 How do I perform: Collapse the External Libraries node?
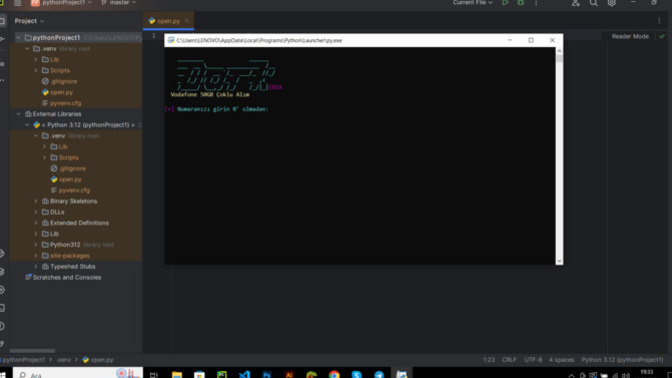pyautogui.click(x=18, y=114)
